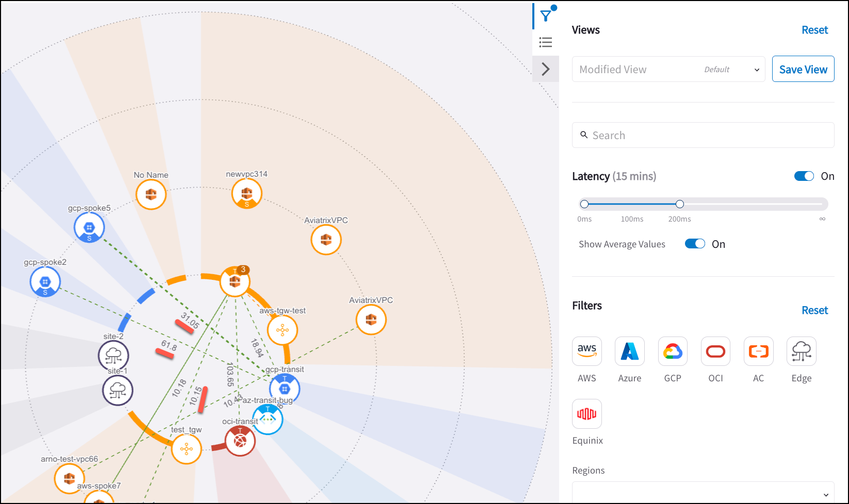849x504 pixels.
Task: Click the latency slider's 200ms handle
Action: [x=680, y=204]
